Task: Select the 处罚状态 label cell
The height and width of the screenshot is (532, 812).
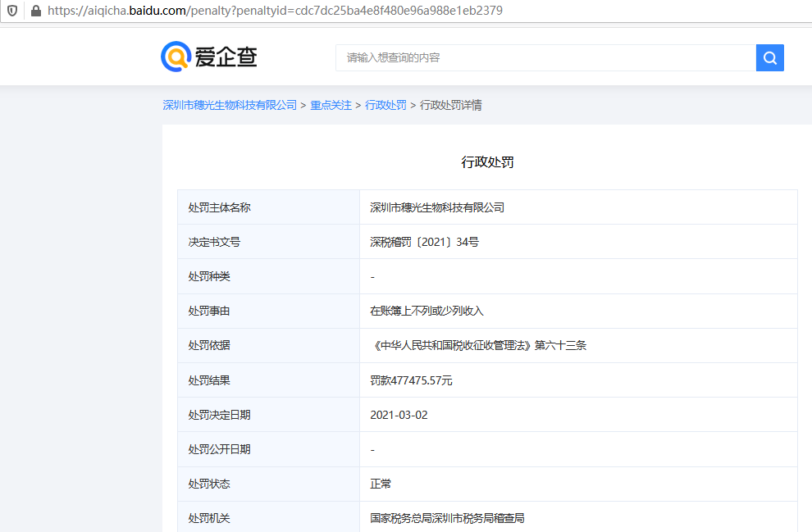Action: 269,484
